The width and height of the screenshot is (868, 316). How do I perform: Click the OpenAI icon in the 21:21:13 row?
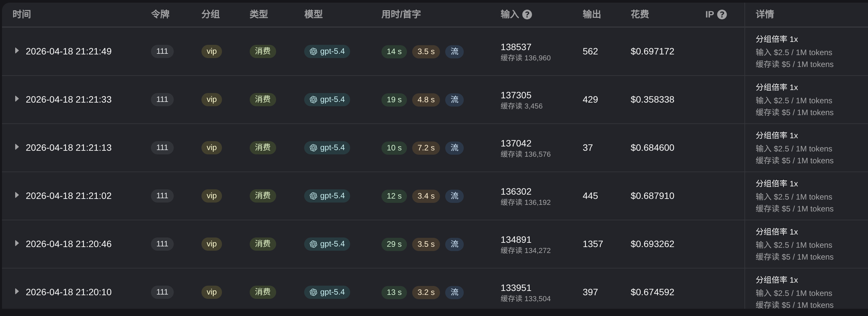click(313, 148)
